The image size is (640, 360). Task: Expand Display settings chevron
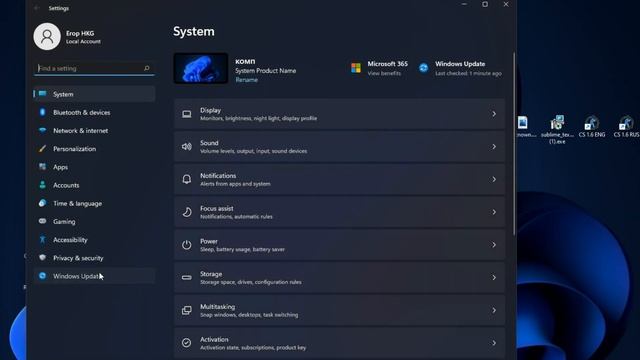pyautogui.click(x=494, y=114)
